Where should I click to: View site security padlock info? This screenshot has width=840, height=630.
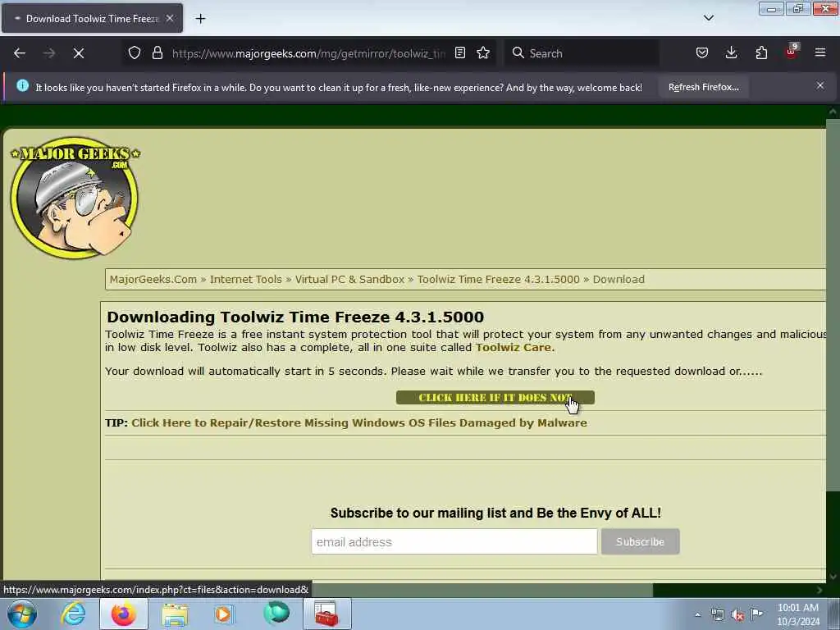tap(157, 53)
